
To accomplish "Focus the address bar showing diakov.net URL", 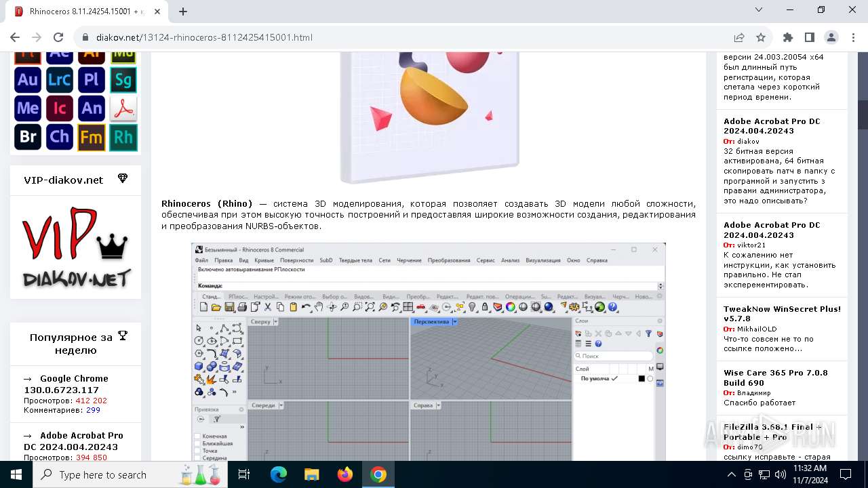I will (407, 37).
